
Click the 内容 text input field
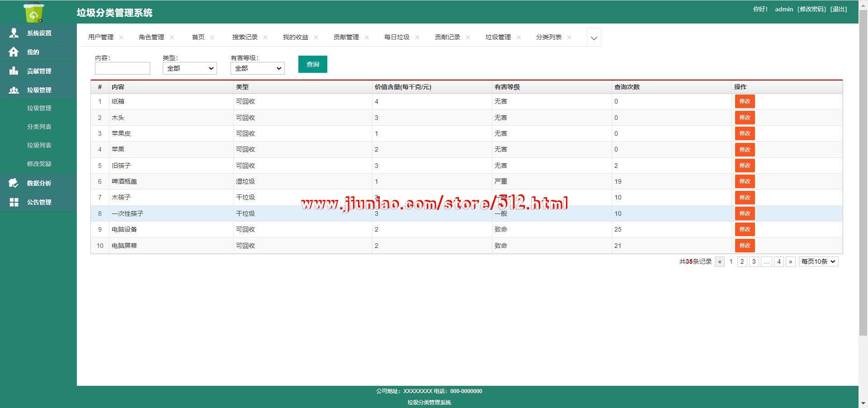coord(122,68)
